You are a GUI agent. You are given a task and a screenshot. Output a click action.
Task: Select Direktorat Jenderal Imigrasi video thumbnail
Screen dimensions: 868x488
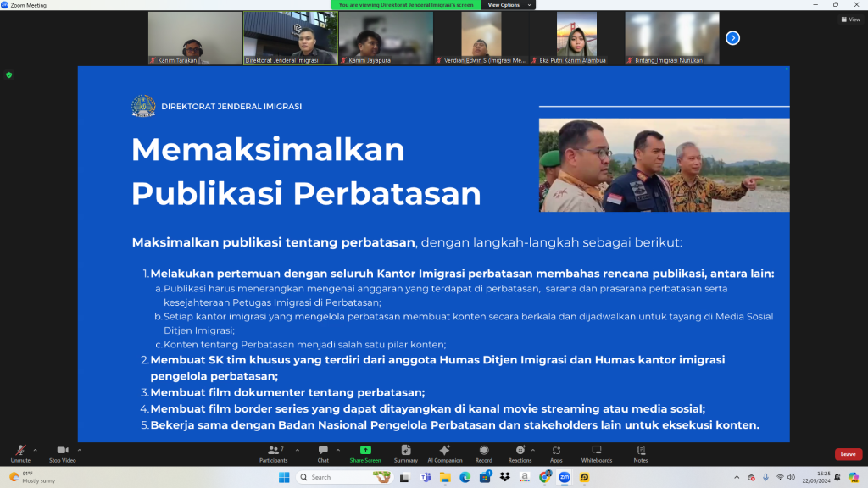tap(291, 38)
